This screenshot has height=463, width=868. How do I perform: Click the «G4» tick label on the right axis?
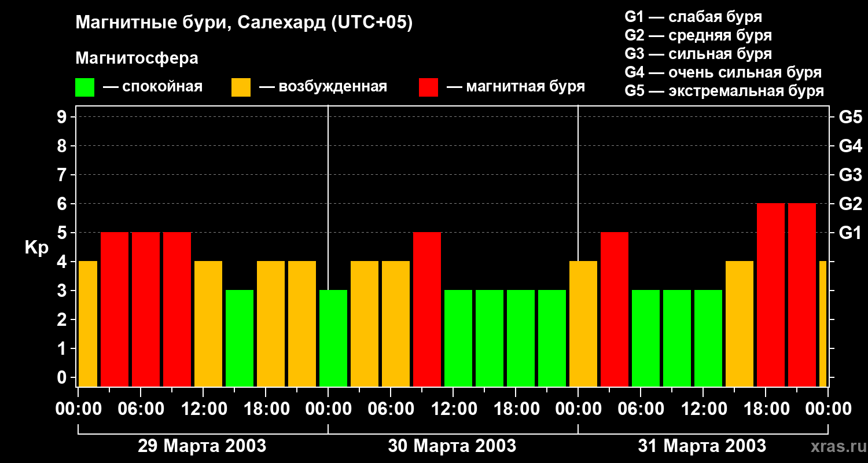click(851, 146)
